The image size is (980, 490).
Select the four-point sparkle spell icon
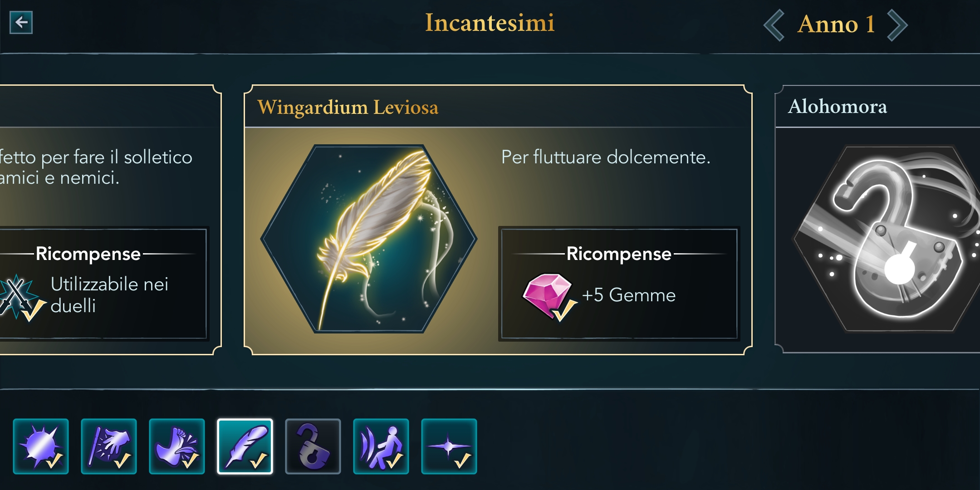tap(449, 446)
